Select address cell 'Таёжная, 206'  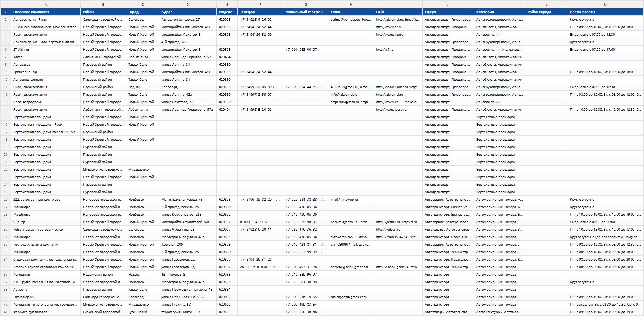point(188,245)
